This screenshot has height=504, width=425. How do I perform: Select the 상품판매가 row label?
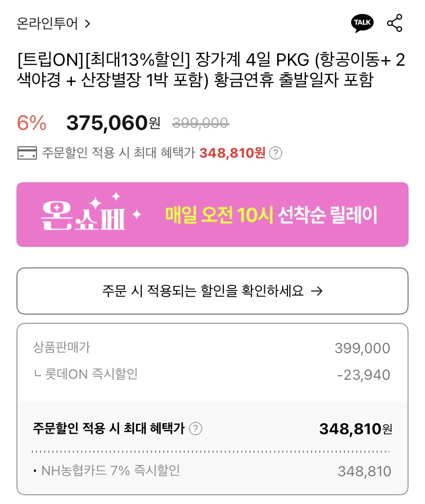[x=62, y=347]
